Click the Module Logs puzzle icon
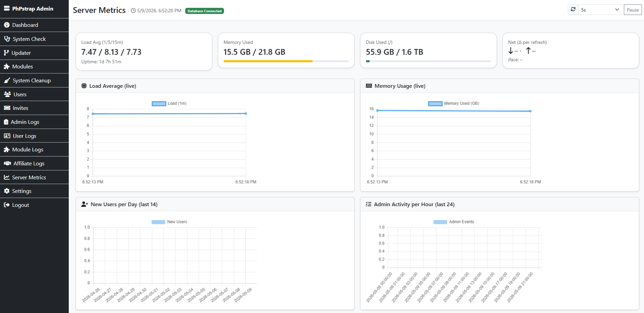This screenshot has height=313, width=644. 7,149
